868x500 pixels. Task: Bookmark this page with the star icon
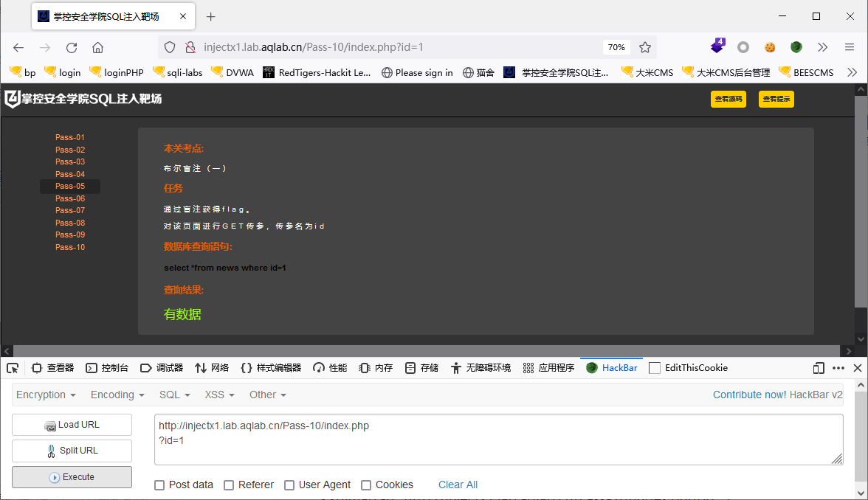coord(645,47)
